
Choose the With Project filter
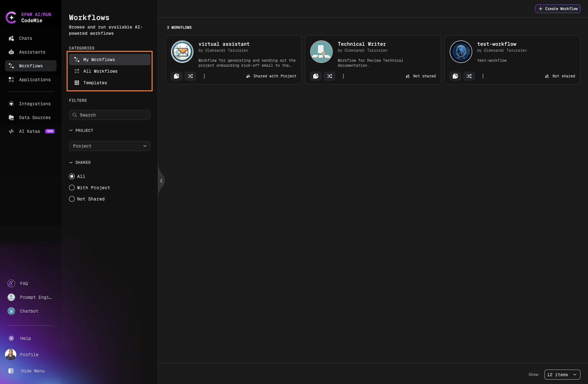click(x=72, y=188)
